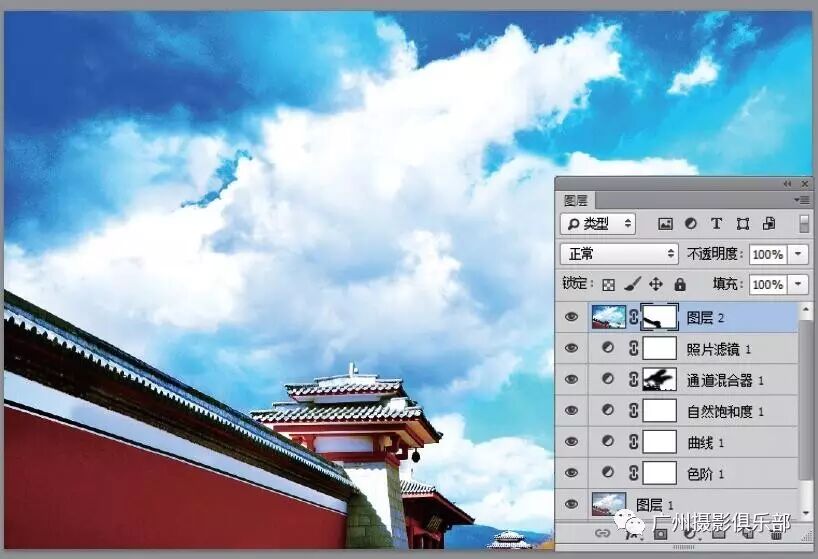Screen dimensions: 818x559
Task: Click layer name 照片滤镜 1
Action: pyautogui.click(x=719, y=349)
